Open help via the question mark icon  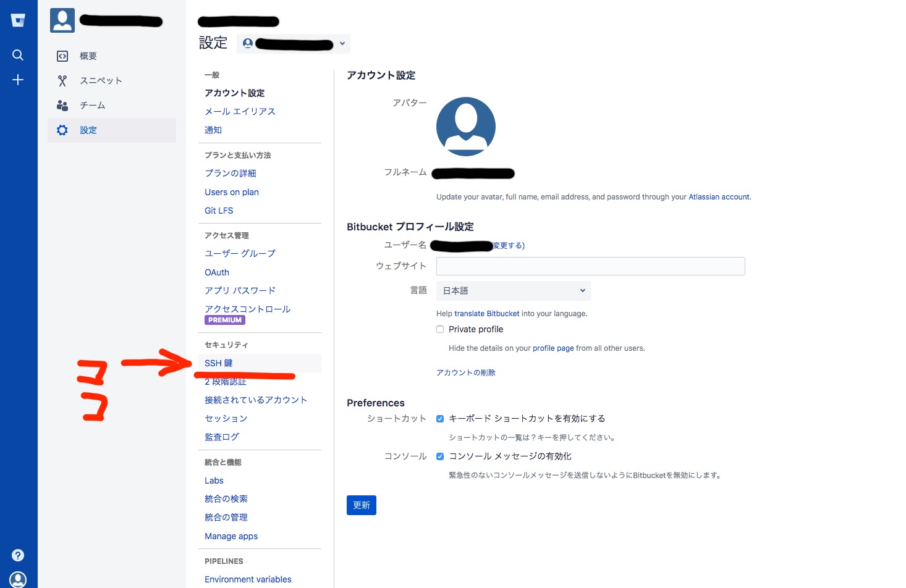[x=18, y=555]
